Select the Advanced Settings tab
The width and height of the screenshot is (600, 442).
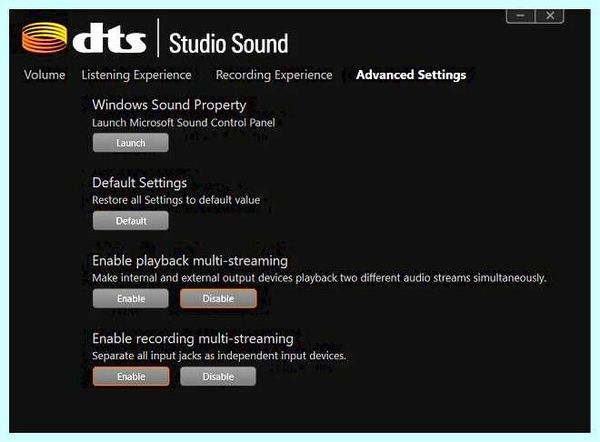tap(411, 75)
